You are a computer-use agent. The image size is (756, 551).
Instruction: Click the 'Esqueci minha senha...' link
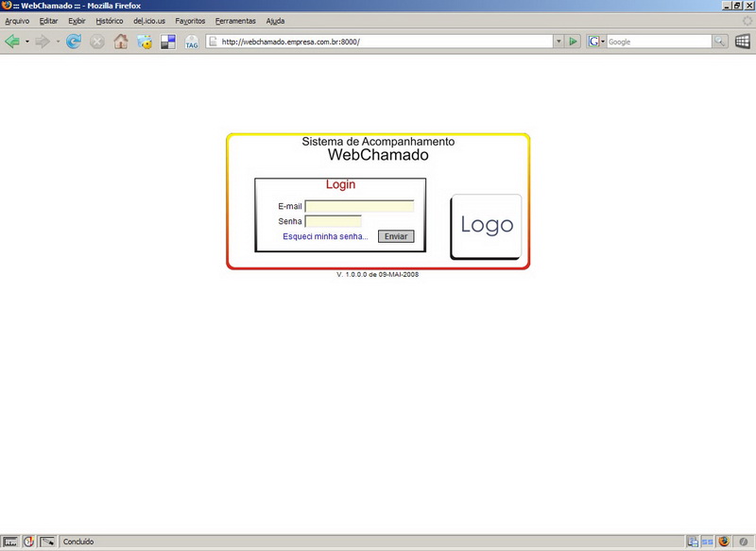(x=325, y=236)
